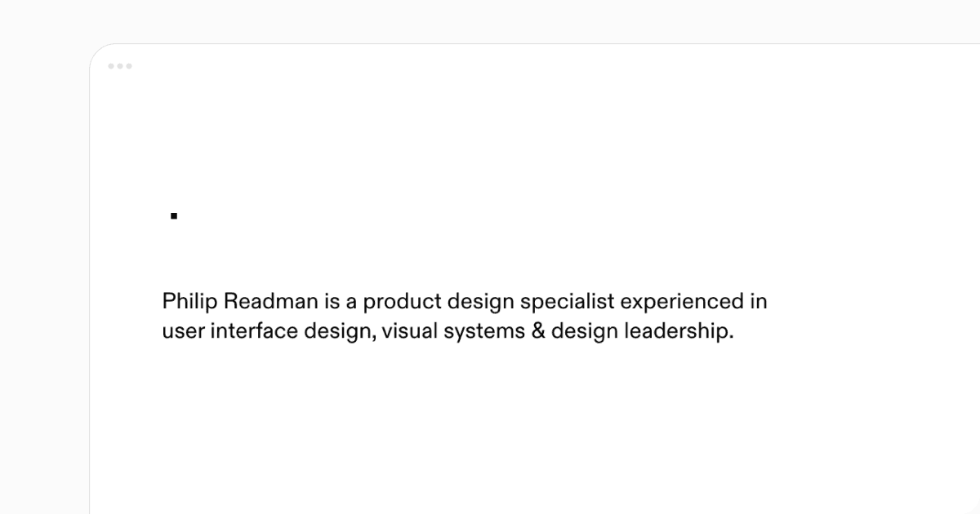Click the small black square logo
Image resolution: width=980 pixels, height=514 pixels.
[174, 216]
